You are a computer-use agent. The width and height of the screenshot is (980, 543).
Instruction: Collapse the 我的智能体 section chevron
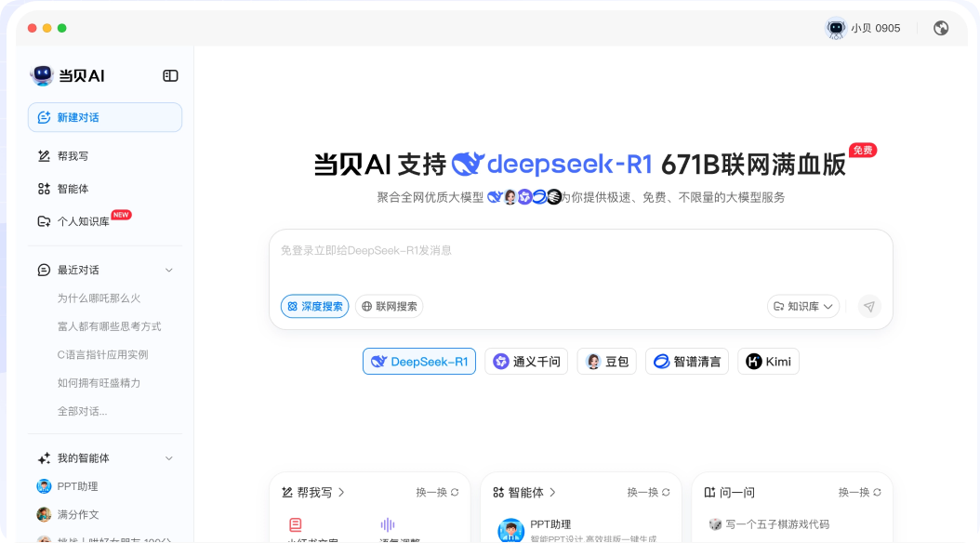point(168,458)
